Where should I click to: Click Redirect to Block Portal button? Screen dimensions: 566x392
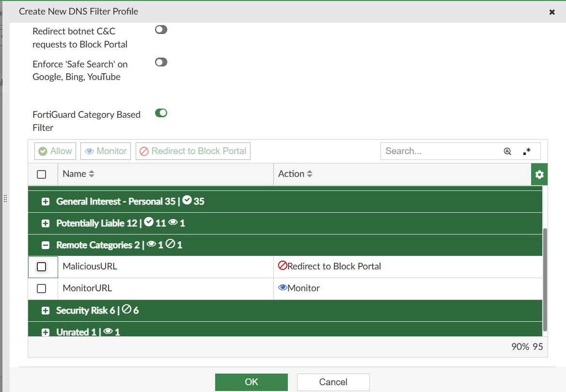[x=193, y=151]
